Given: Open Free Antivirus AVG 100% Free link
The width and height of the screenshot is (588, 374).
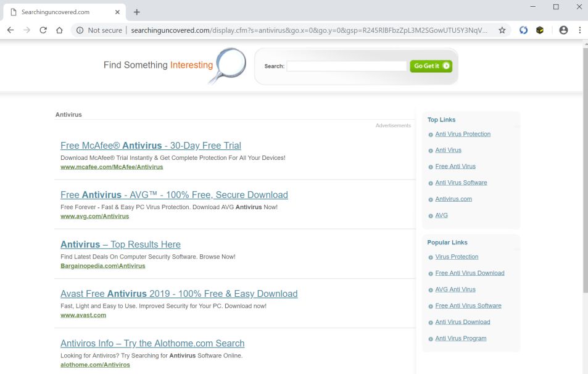Looking at the screenshot, I should [174, 194].
